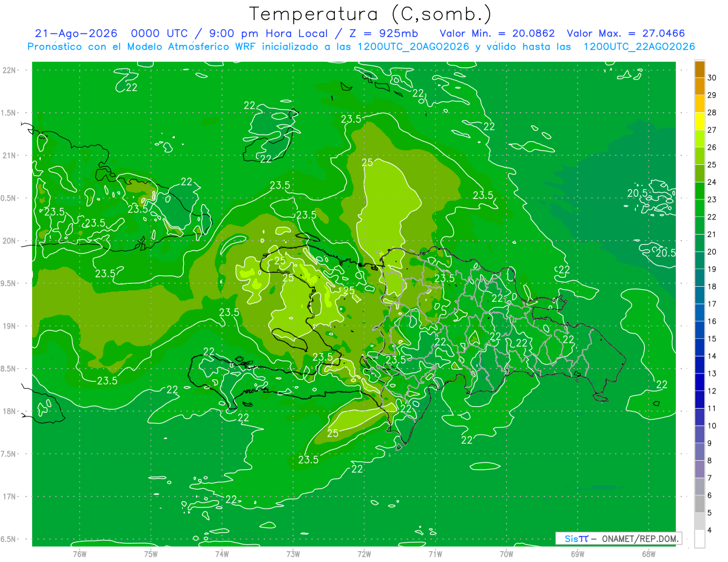This screenshot has height=562, width=728.
Task: Click the "30" label on the color scale
Action: point(712,78)
